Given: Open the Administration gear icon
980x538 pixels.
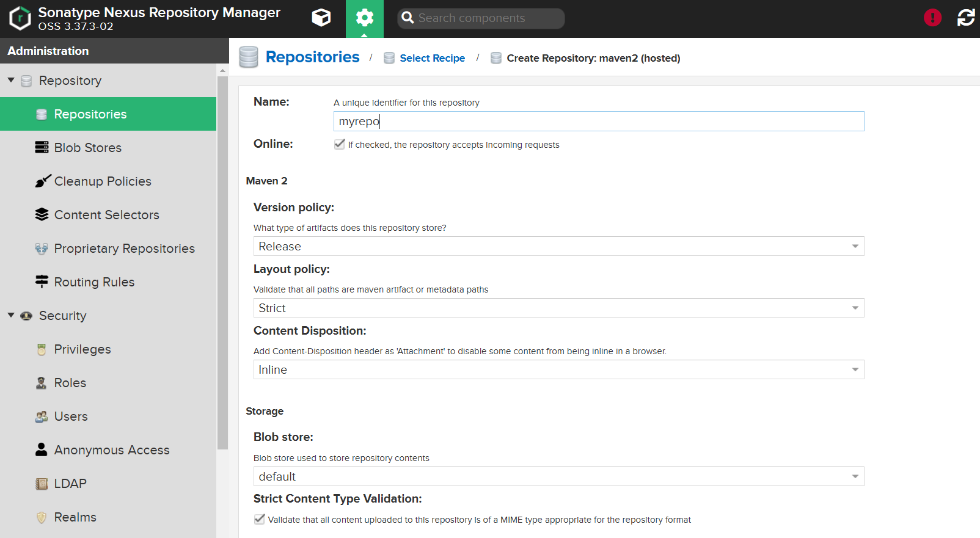Looking at the screenshot, I should [x=365, y=18].
